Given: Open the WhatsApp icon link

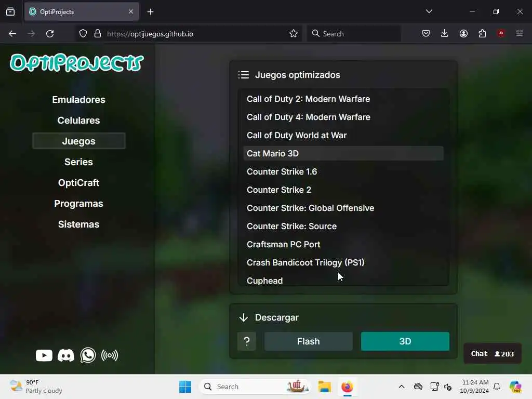Looking at the screenshot, I should click(88, 355).
